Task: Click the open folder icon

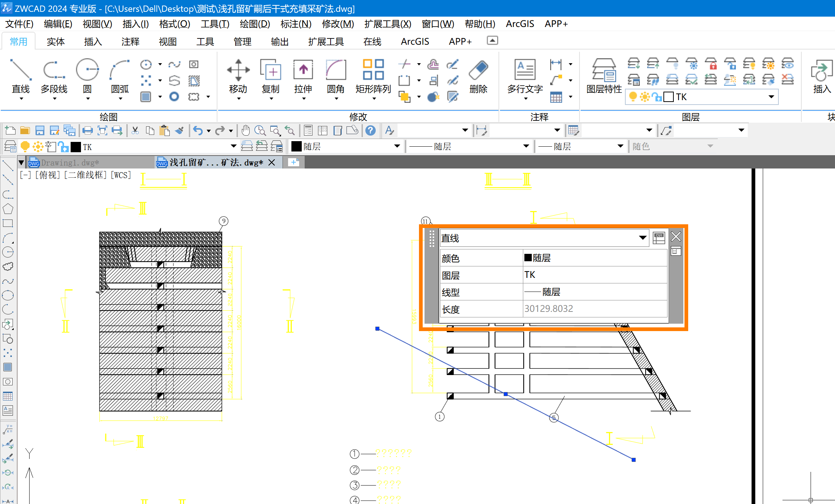Action: (x=25, y=130)
